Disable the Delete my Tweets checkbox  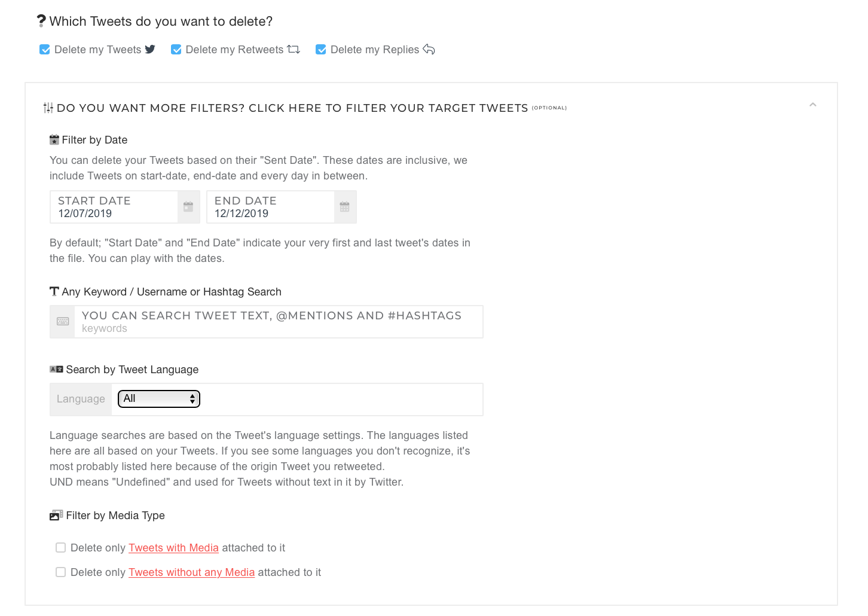[45, 49]
